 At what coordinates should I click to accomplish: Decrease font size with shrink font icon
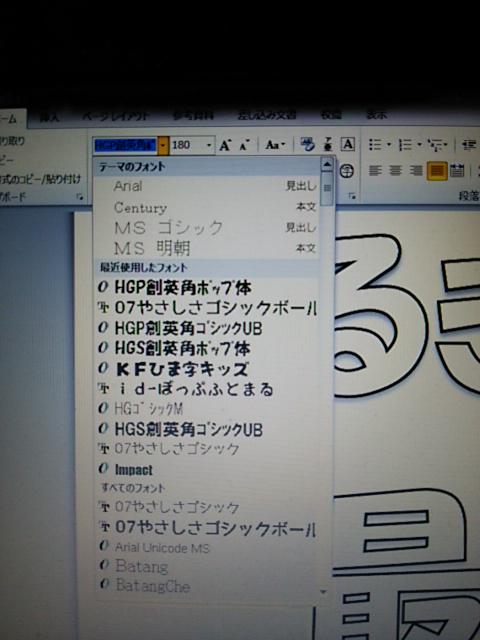click(x=244, y=145)
